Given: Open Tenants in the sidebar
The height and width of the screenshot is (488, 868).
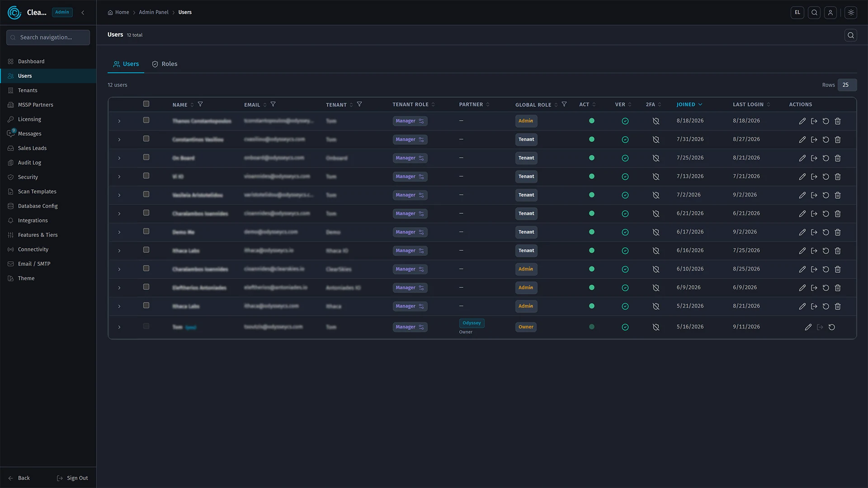Looking at the screenshot, I should click(x=48, y=90).
